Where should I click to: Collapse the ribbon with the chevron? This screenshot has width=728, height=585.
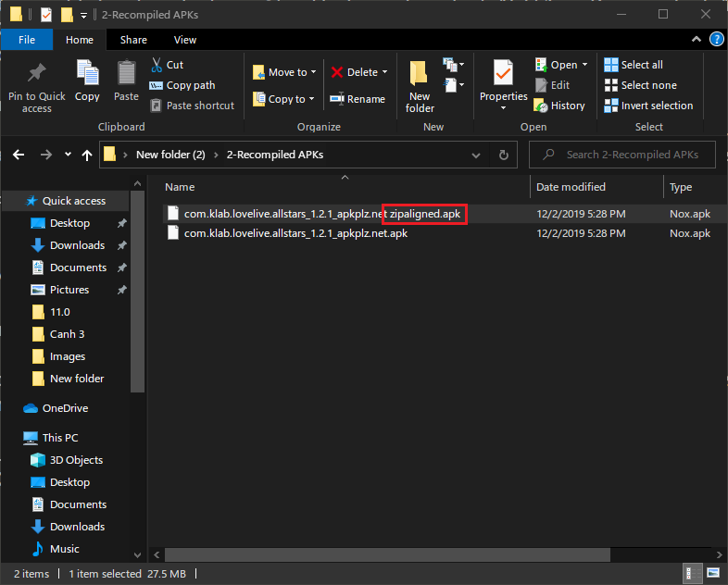click(697, 40)
